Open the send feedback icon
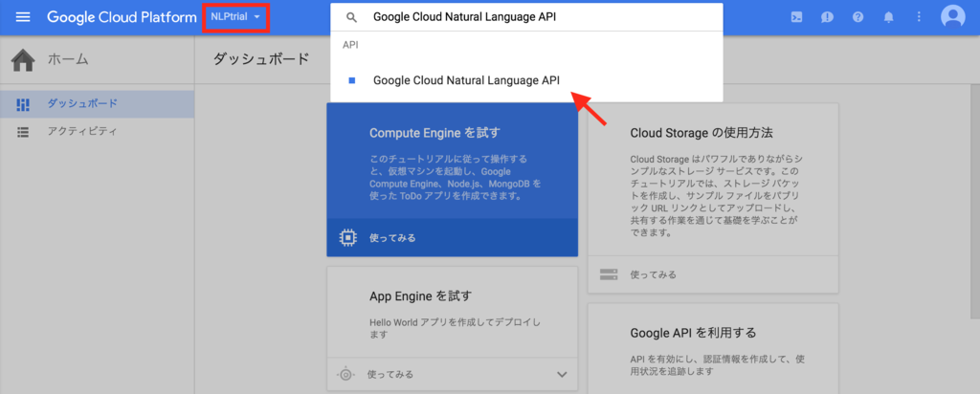The image size is (980, 394). click(828, 17)
